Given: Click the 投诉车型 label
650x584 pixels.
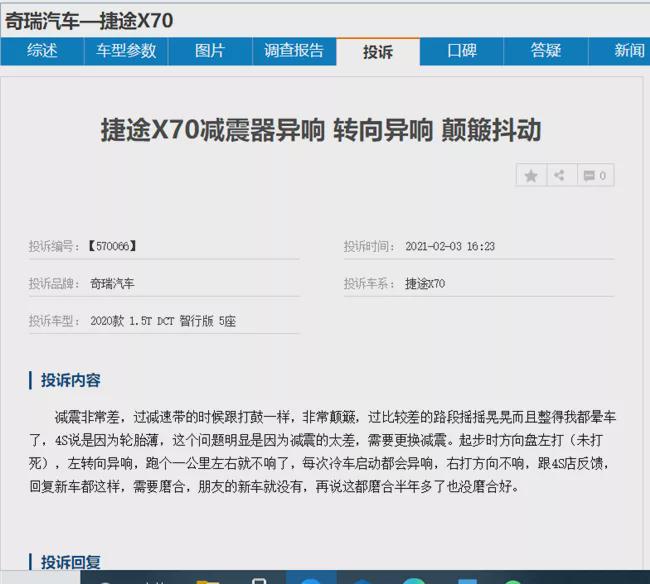Looking at the screenshot, I should [54, 321].
